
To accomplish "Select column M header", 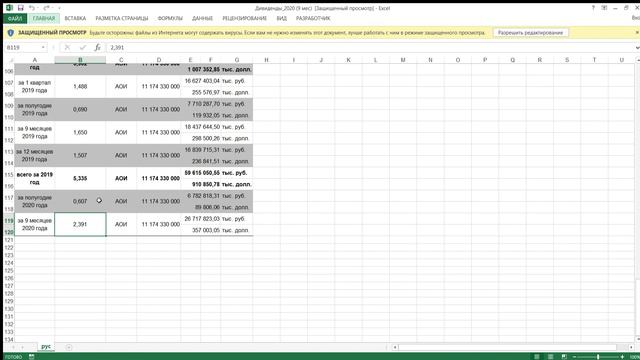I will 403,60.
